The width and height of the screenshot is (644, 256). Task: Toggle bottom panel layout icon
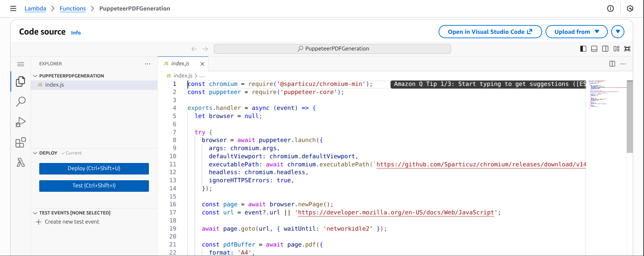[x=594, y=49]
